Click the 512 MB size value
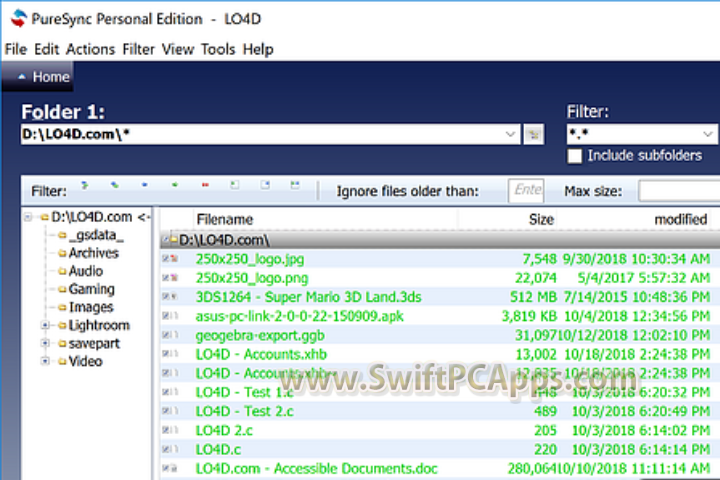This screenshot has height=480, width=720. point(533,297)
